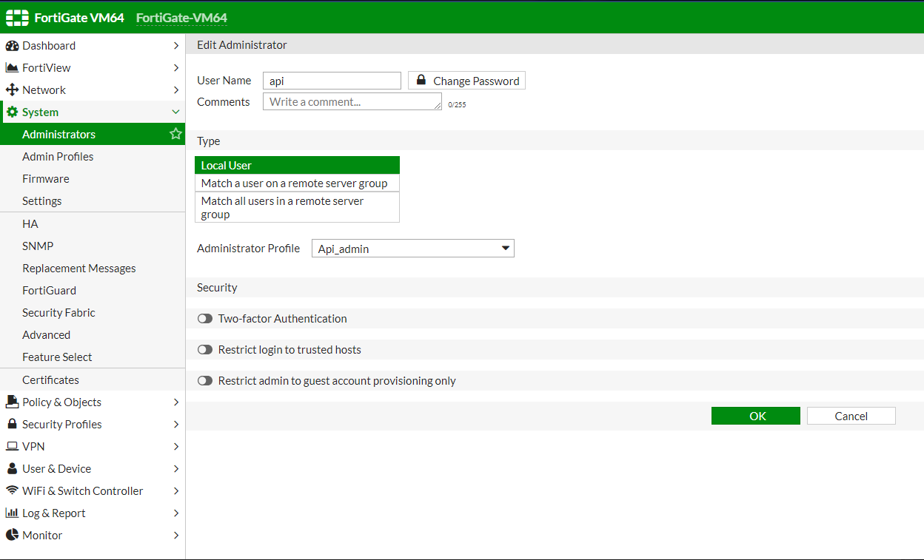Expand the Network menu chevron
924x560 pixels.
point(176,90)
